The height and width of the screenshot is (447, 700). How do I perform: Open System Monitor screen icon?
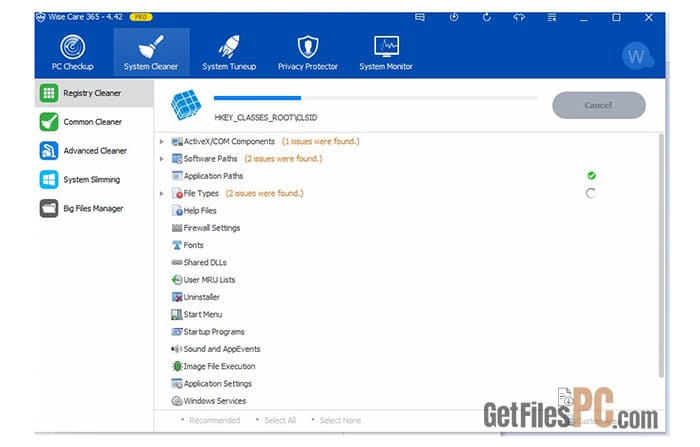click(386, 46)
